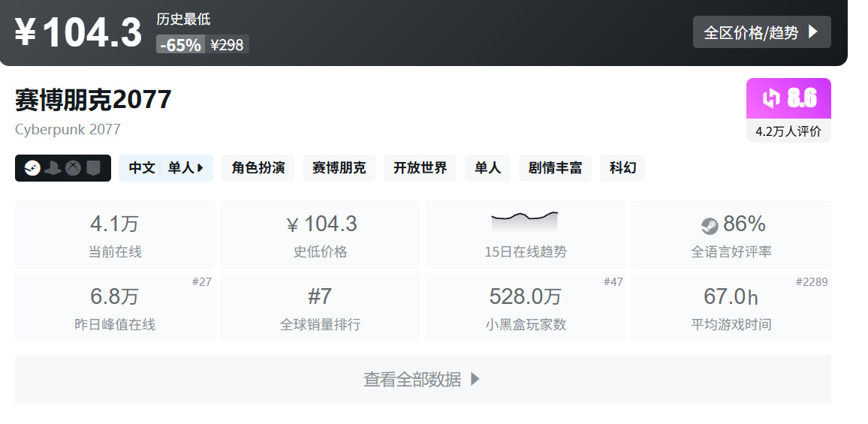Open the 6.8万 昨日峰值在线 card

pyautogui.click(x=115, y=307)
